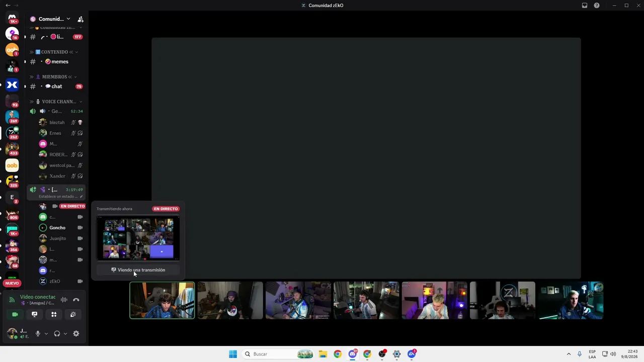This screenshot has height=362, width=644.
Task: Open Discord inbox icon in title bar
Action: click(x=585, y=6)
